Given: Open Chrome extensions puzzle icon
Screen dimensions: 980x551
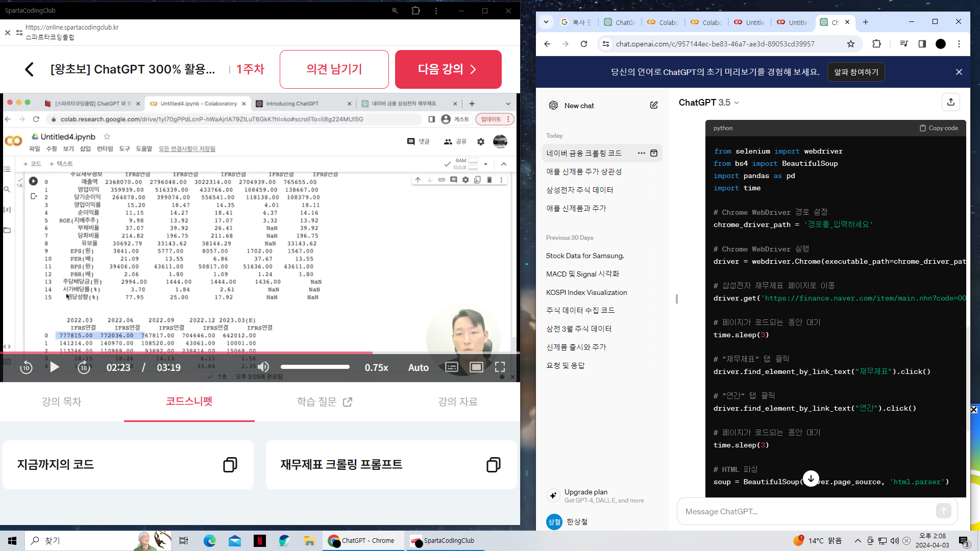Looking at the screenshot, I should (876, 44).
